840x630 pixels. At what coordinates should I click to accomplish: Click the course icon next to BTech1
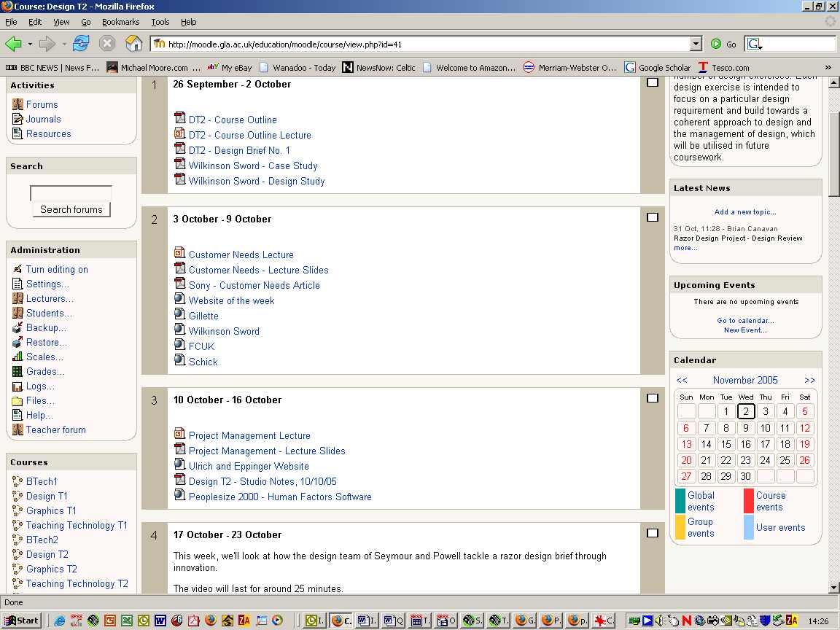[17, 481]
